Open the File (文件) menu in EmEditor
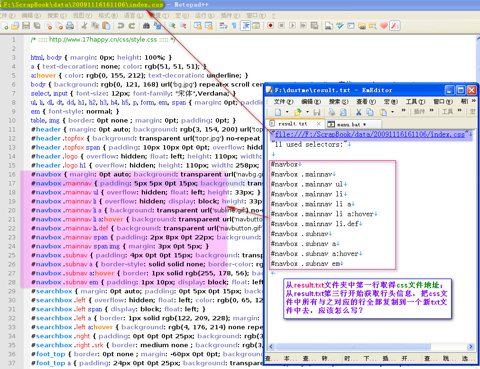This screenshot has height=369, width=480. pyautogui.click(x=283, y=102)
